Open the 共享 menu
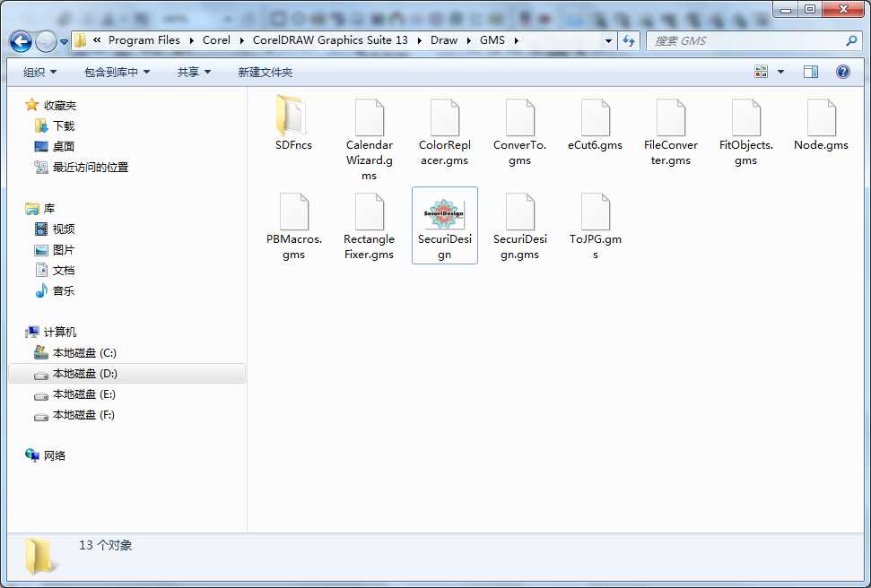 [x=194, y=73]
